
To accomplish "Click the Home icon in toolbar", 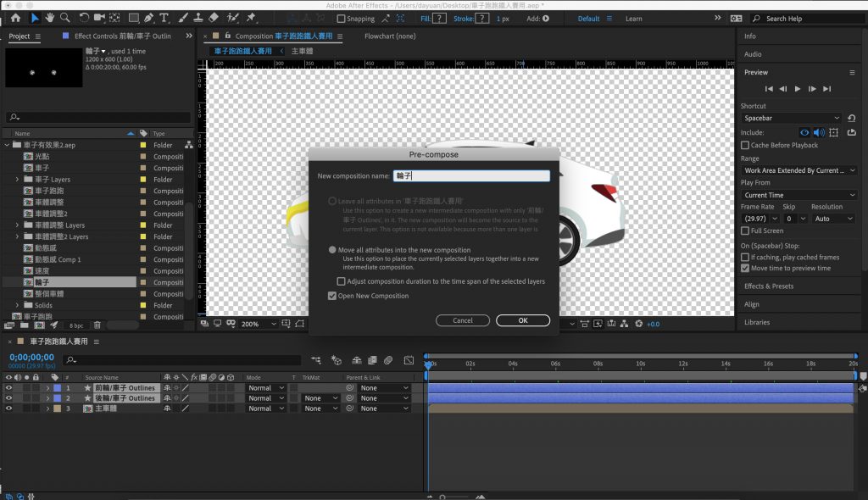I will (15, 18).
